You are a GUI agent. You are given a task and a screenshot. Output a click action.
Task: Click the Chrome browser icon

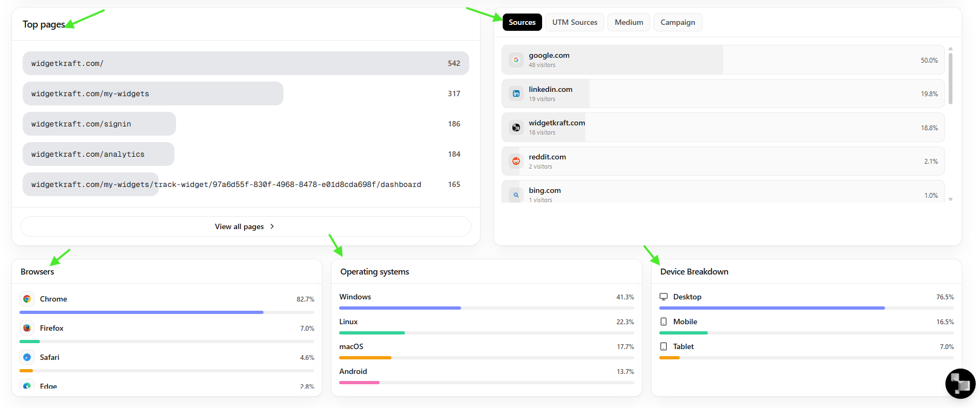[x=27, y=299]
